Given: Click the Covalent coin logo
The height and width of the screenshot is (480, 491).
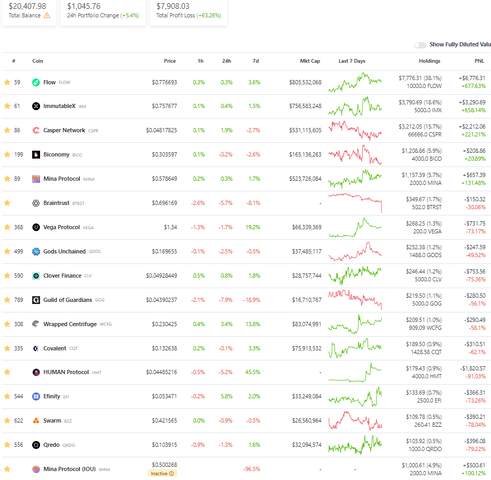Looking at the screenshot, I should (36, 348).
